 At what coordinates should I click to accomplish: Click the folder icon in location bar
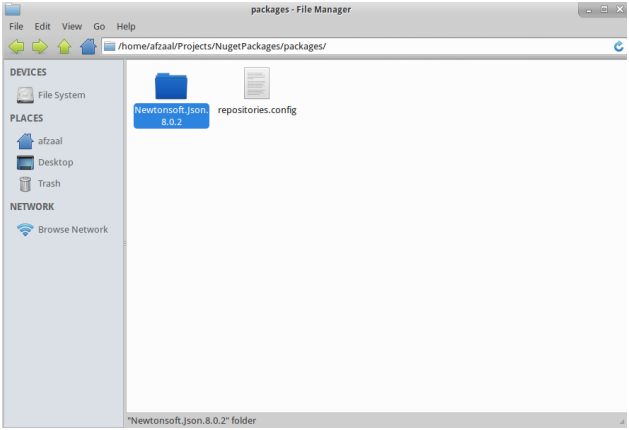pos(110,47)
